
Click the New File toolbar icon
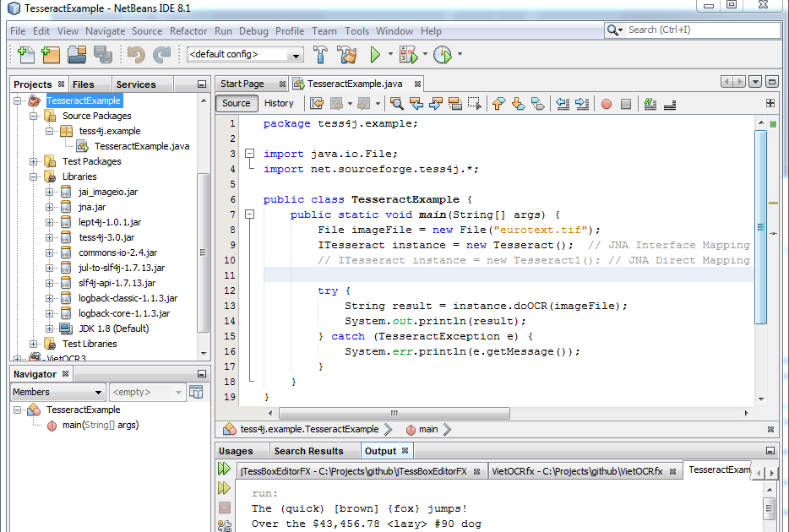25,54
